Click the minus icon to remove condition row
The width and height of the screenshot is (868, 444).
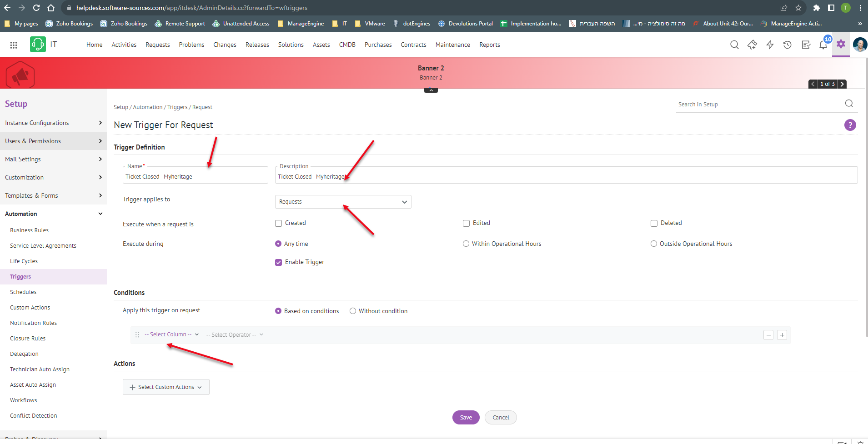coord(768,335)
